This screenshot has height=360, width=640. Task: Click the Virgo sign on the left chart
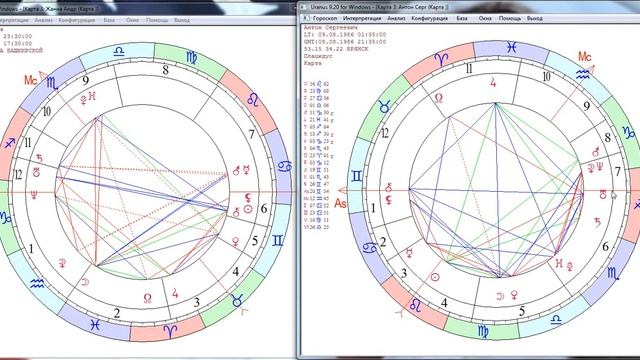191,58
